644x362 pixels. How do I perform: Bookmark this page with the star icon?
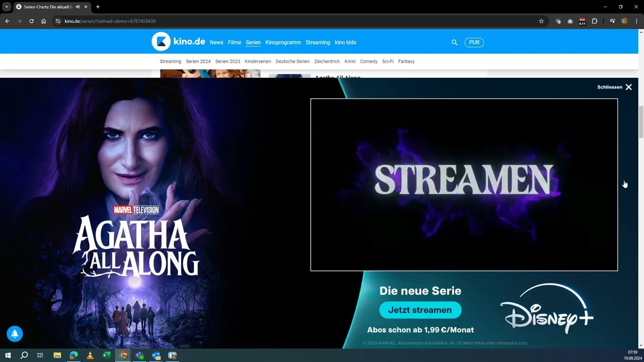point(541,21)
